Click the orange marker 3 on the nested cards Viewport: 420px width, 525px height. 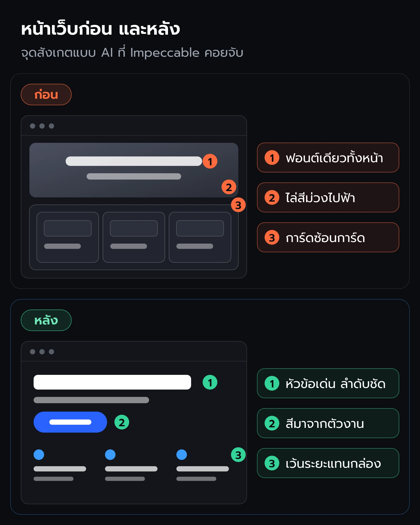[x=238, y=205]
